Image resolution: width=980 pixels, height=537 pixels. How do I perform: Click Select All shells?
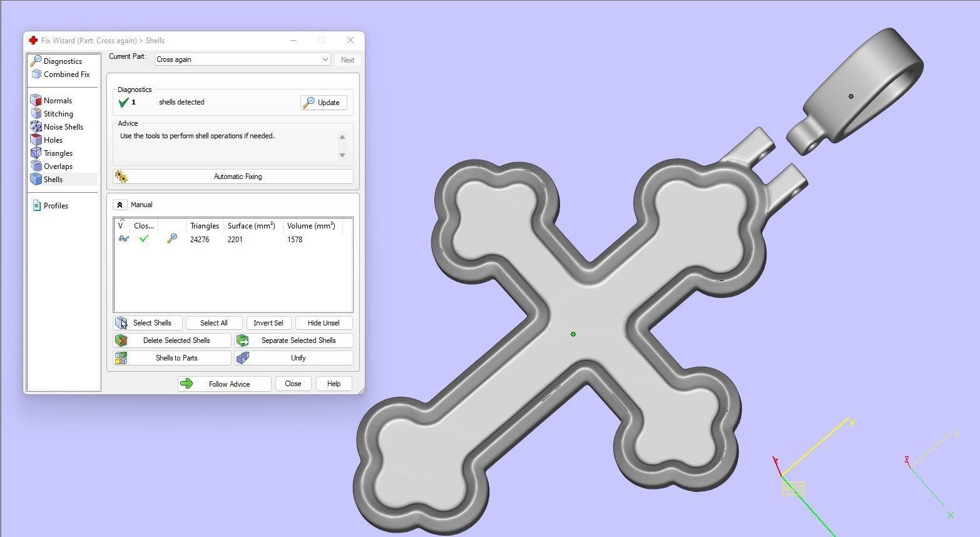[x=213, y=323]
